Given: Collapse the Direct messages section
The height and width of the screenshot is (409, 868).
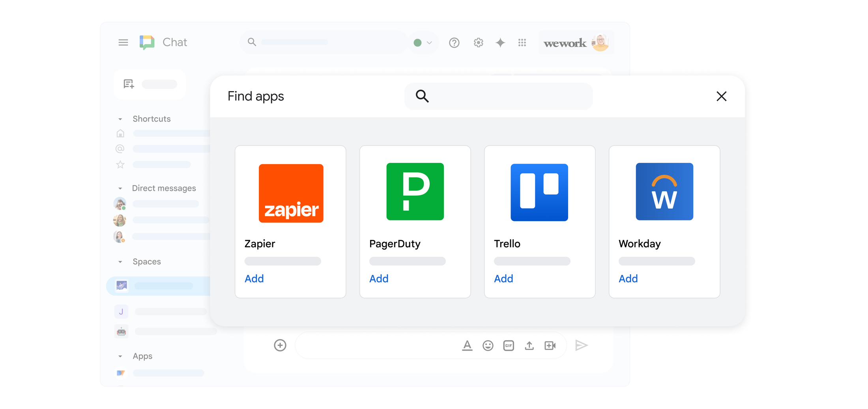Looking at the screenshot, I should point(120,188).
